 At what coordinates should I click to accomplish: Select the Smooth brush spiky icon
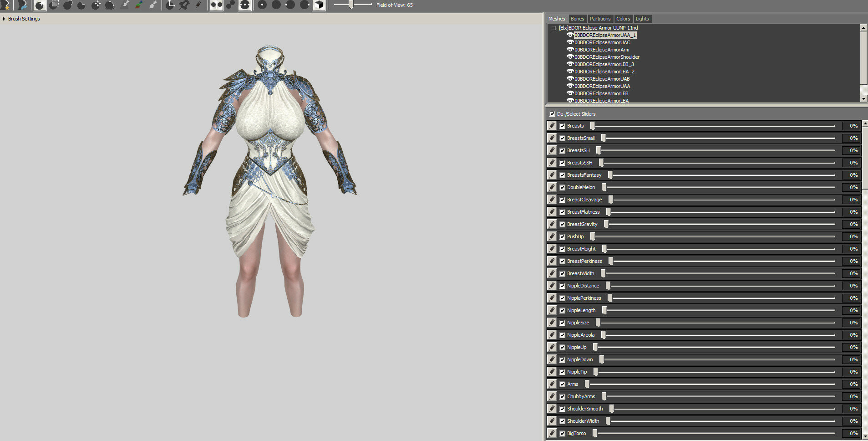[x=110, y=5]
